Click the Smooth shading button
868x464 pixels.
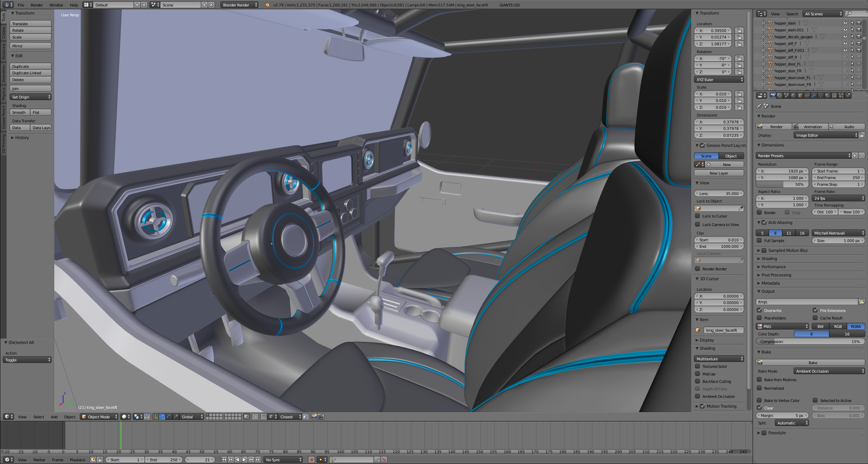pyautogui.click(x=19, y=112)
